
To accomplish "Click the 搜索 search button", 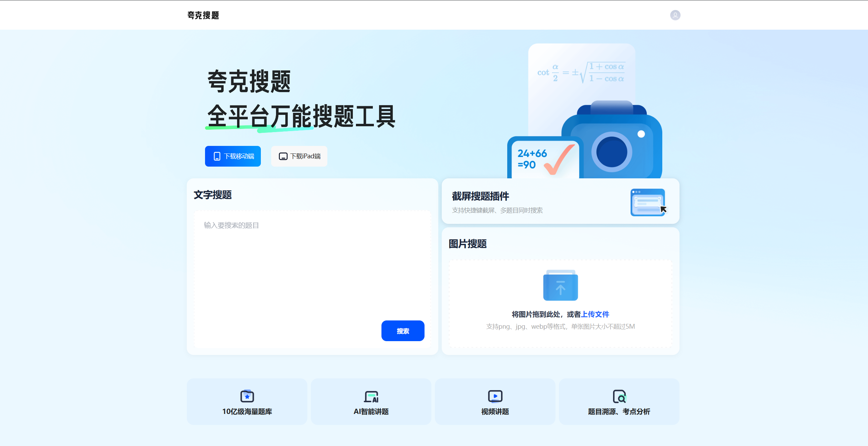I will [x=402, y=331].
